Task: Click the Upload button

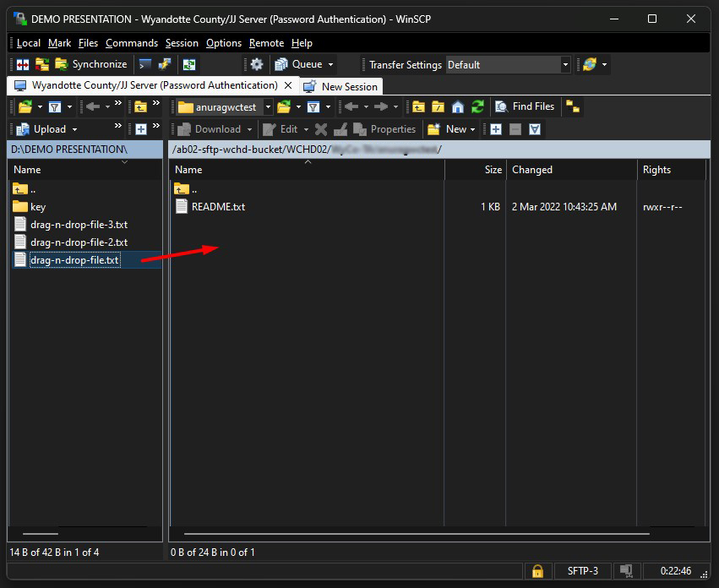Action: 41,129
